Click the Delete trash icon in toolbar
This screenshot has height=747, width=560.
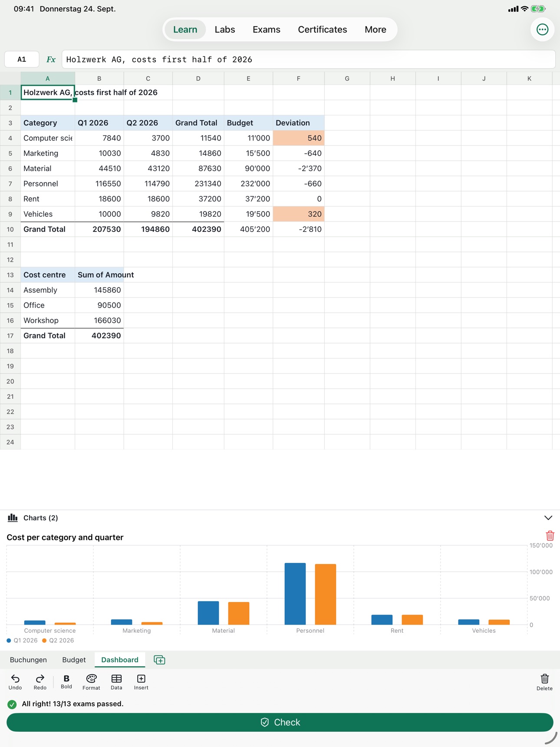coord(544,682)
